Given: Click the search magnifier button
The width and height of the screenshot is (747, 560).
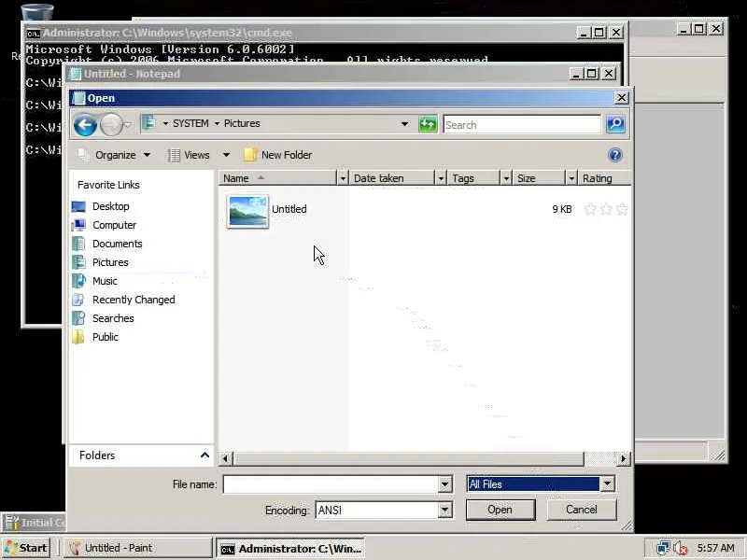Looking at the screenshot, I should click(616, 124).
